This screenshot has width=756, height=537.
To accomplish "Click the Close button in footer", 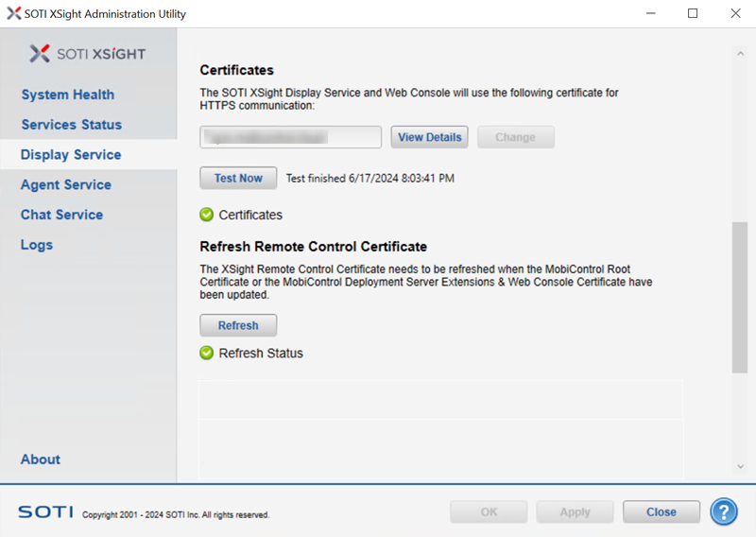I will (x=661, y=511).
